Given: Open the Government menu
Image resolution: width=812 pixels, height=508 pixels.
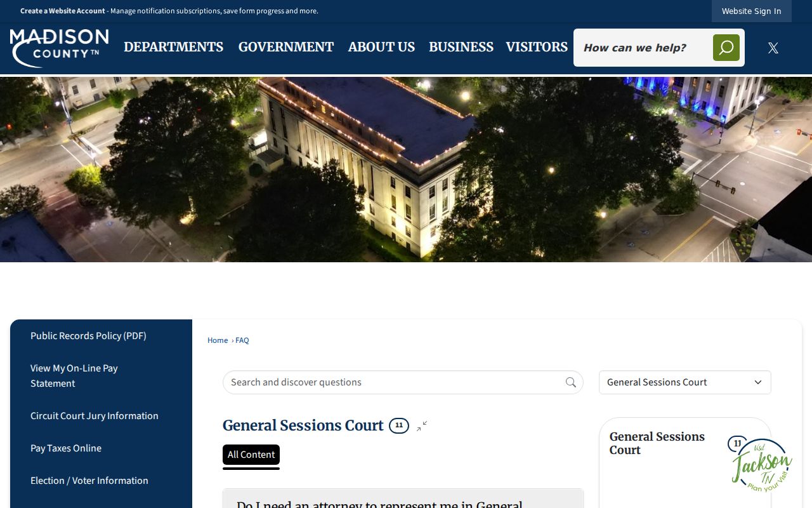Looking at the screenshot, I should (286, 47).
